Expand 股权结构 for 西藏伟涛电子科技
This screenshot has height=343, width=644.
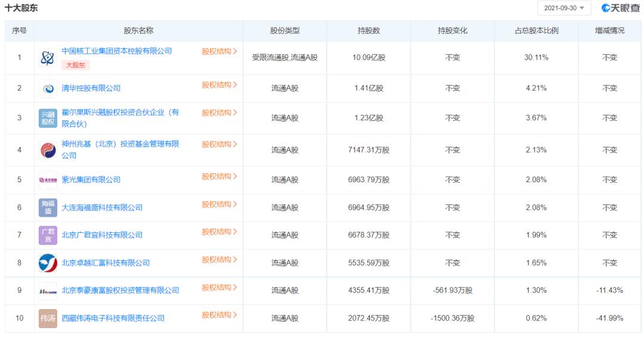click(219, 315)
